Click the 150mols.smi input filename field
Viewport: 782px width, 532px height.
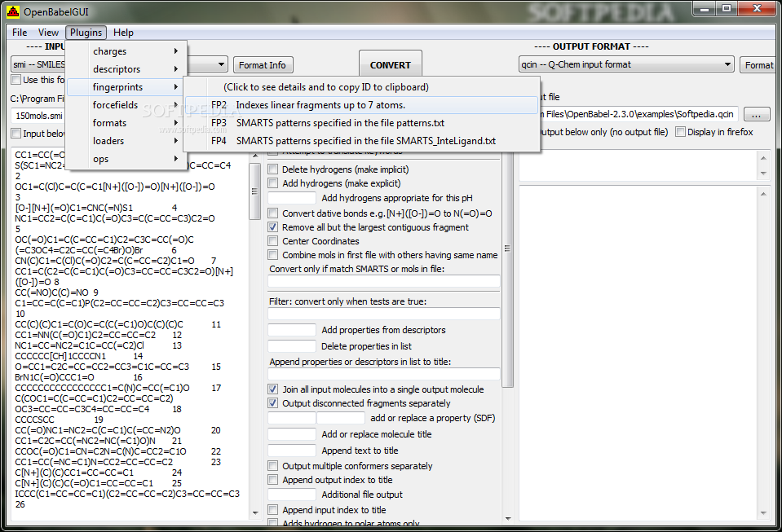point(39,116)
